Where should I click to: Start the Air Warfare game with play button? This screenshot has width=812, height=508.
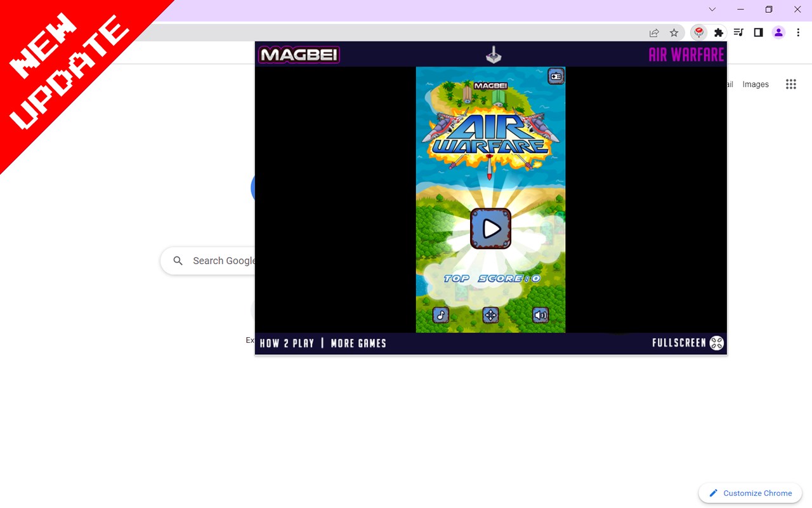click(490, 229)
